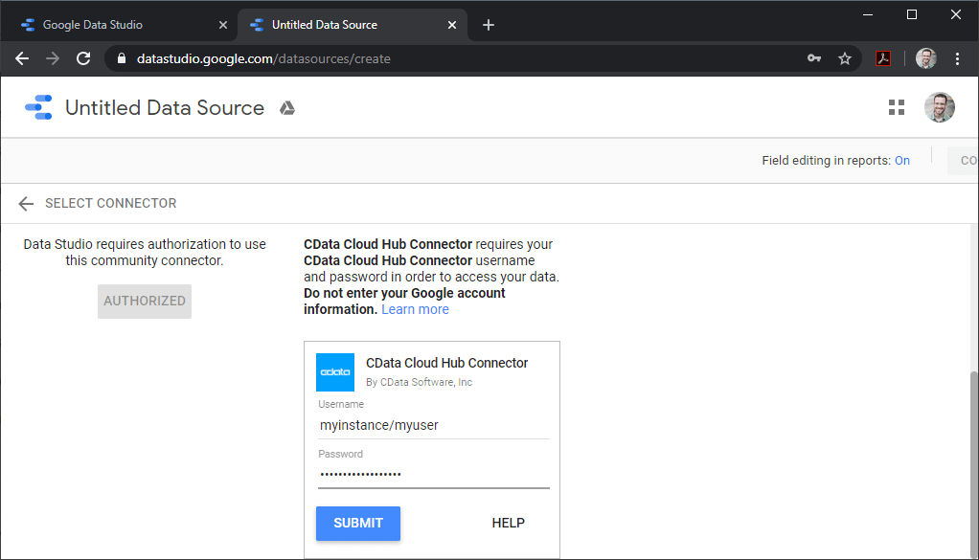This screenshot has height=560, width=979.
Task: Click the back arrow to Select Connector
Action: pos(26,203)
